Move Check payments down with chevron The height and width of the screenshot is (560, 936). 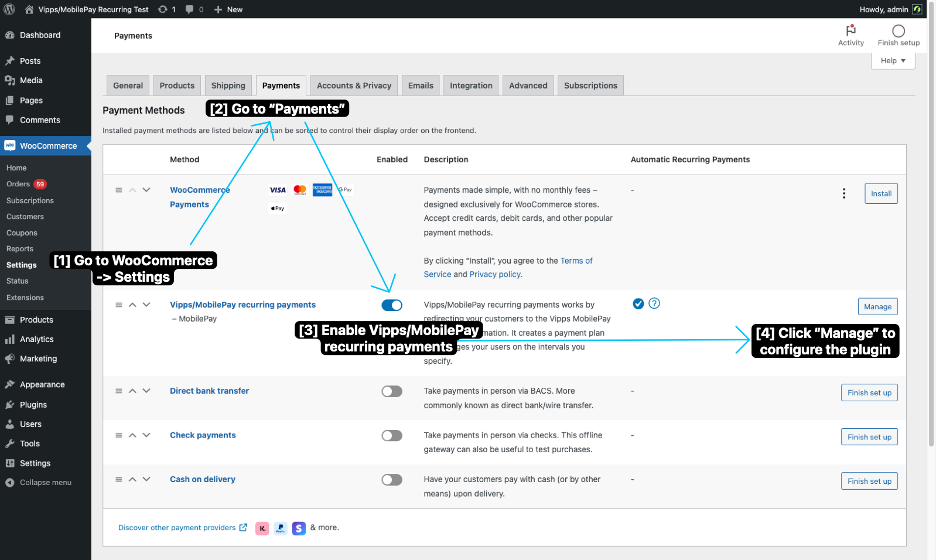pyautogui.click(x=146, y=435)
